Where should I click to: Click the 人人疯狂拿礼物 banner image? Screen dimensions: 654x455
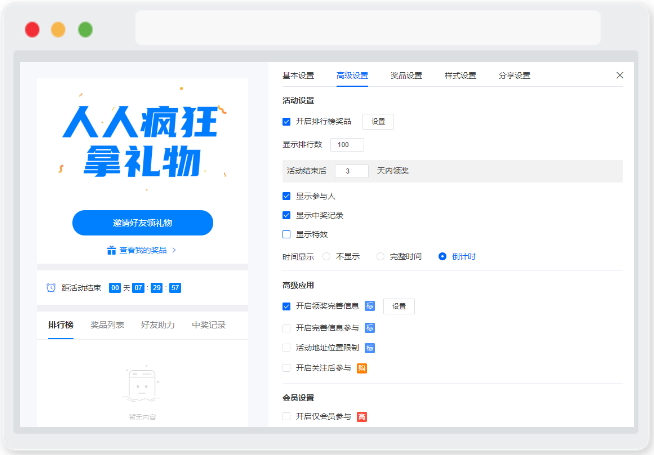143,142
